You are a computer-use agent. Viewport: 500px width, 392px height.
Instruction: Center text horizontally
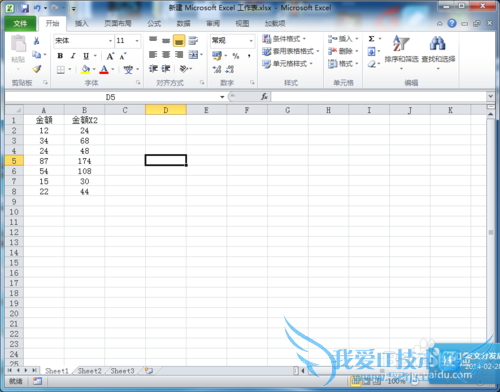click(166, 54)
